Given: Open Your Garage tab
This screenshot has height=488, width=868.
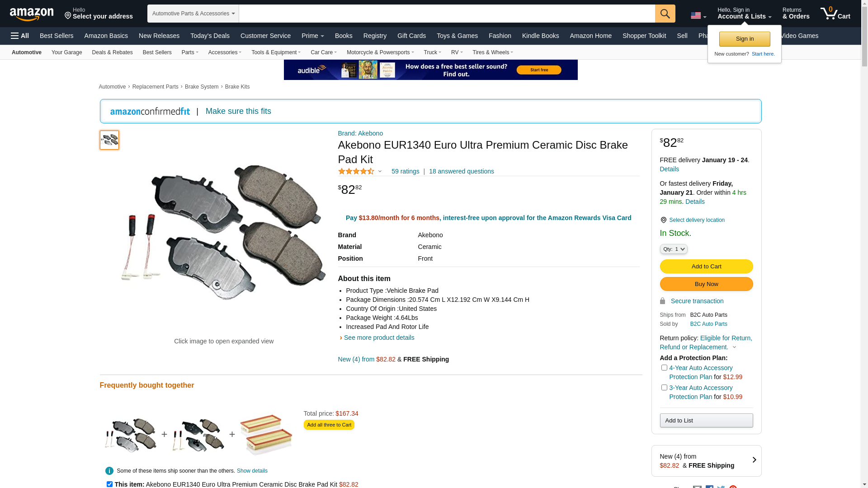Looking at the screenshot, I should (66, 52).
